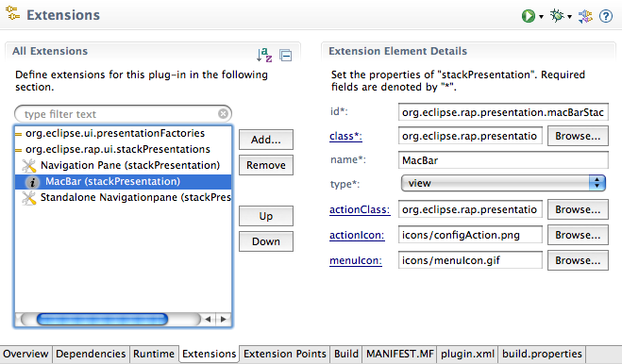
Task: Click the name field containing MacBar
Action: [503, 160]
